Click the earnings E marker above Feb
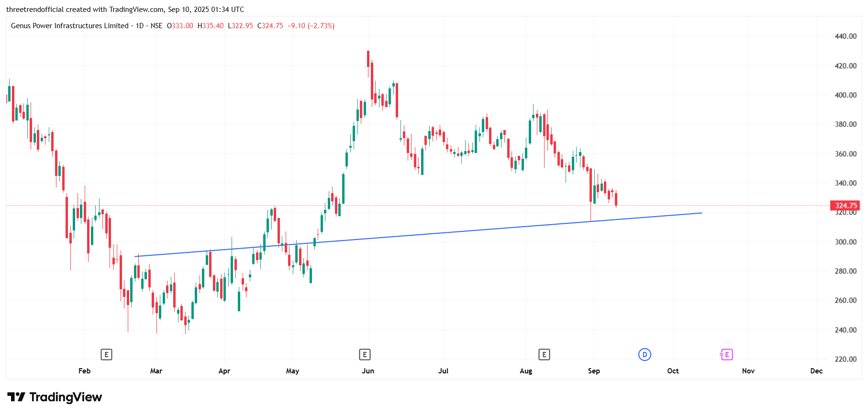The height and width of the screenshot is (415, 868). (x=106, y=354)
